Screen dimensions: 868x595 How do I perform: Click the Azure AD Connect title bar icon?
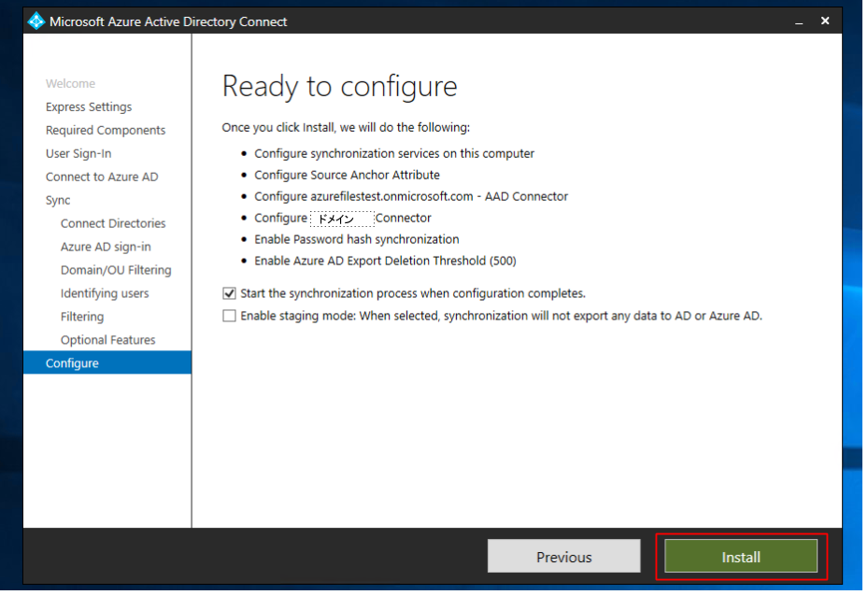click(36, 21)
